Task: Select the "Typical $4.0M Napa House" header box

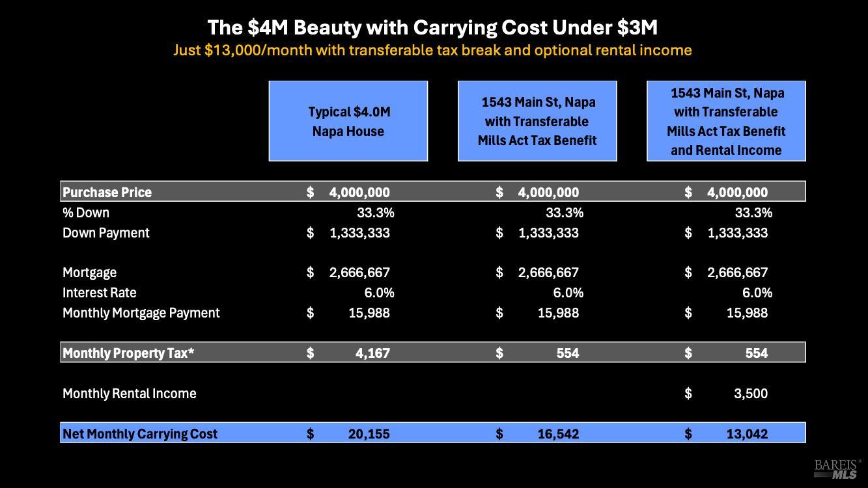Action: [x=348, y=121]
